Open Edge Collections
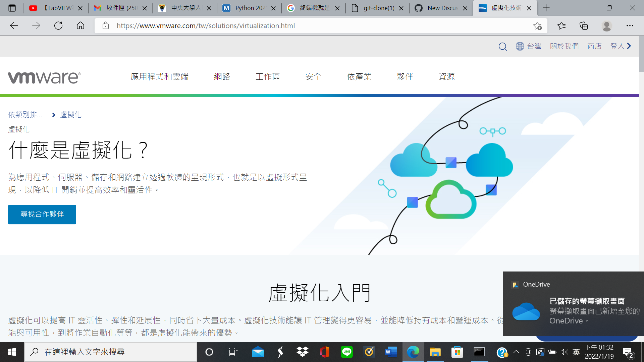This screenshot has height=362, width=644. pyautogui.click(x=584, y=25)
